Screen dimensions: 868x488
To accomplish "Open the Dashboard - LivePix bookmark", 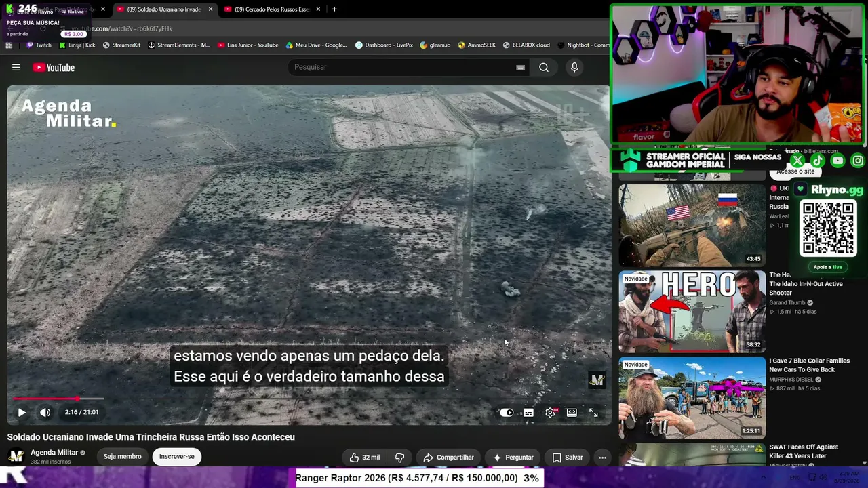I will (384, 45).
